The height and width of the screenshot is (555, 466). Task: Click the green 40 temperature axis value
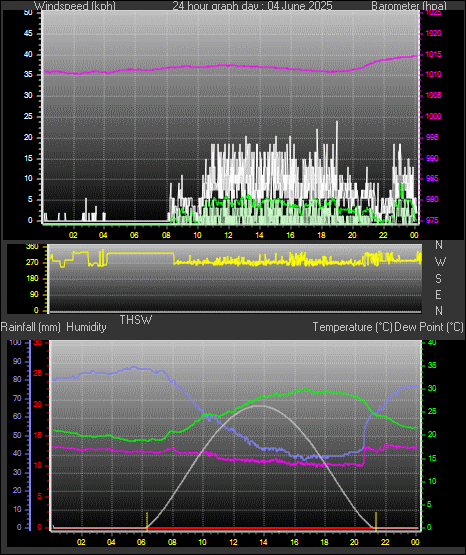pos(432,342)
